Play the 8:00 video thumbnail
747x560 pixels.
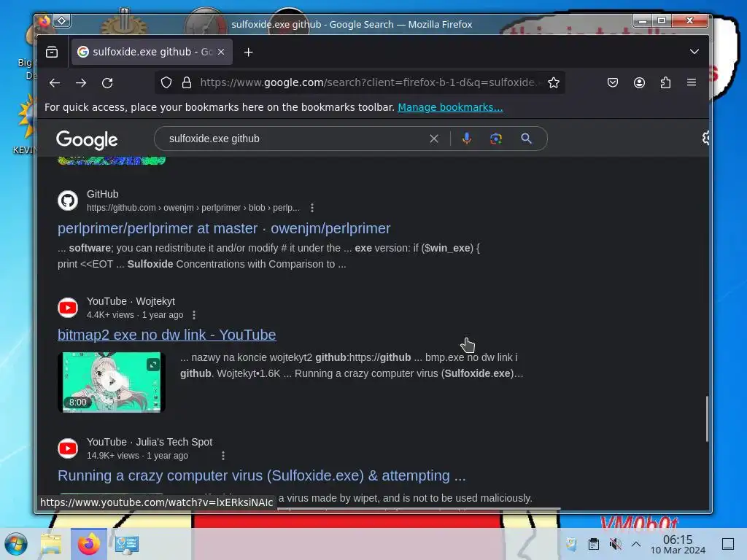click(112, 382)
